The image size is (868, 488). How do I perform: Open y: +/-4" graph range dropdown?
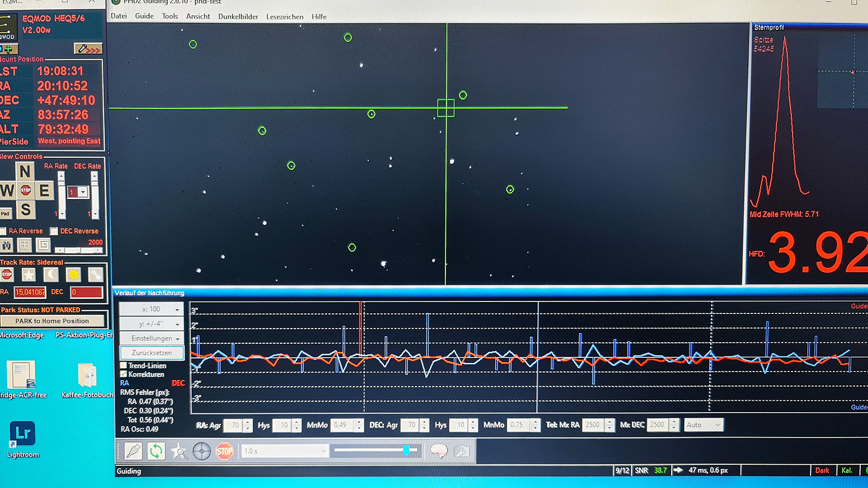coord(151,324)
